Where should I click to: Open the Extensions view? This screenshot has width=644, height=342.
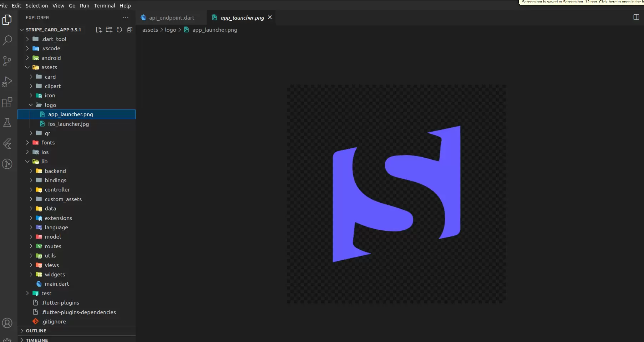coord(7,102)
